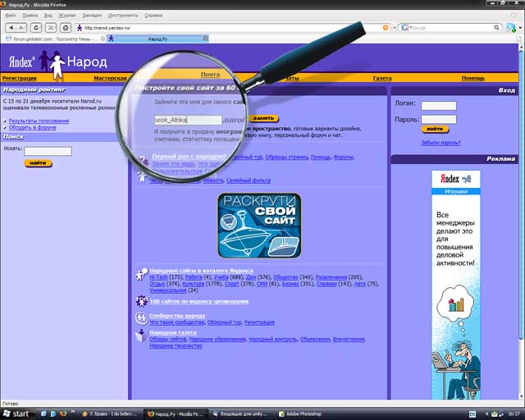
Task: Click the Google search engine icon
Action: point(404,28)
